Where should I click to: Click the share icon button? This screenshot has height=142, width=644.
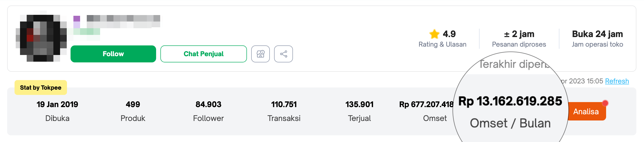(283, 54)
